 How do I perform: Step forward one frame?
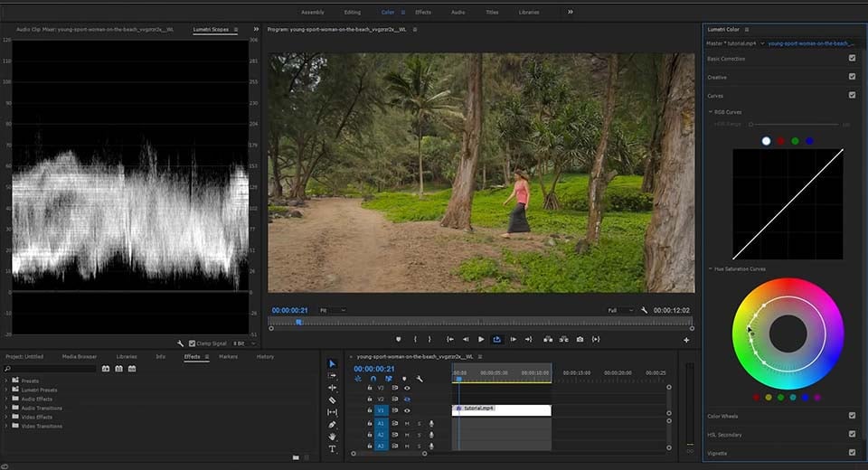(514, 339)
